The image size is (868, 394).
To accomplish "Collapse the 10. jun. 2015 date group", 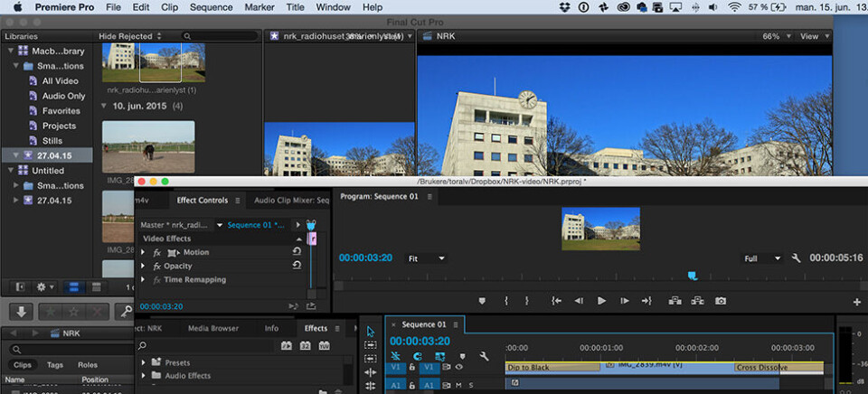I will point(104,106).
